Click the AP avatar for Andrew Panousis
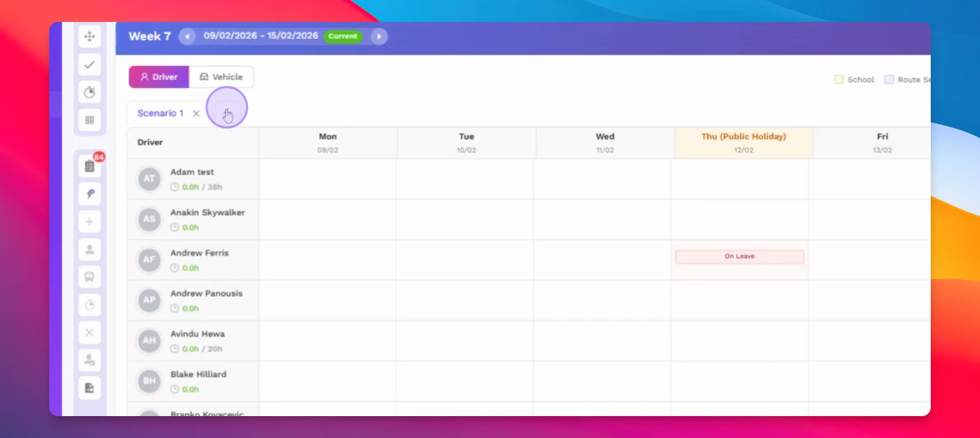This screenshot has width=980, height=438. click(149, 301)
